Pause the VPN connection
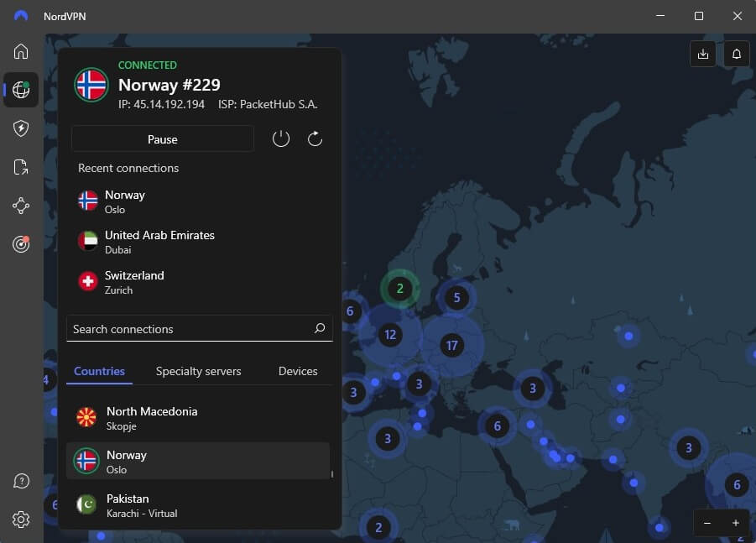Screen dimensions: 756x543 pyautogui.click(x=163, y=138)
